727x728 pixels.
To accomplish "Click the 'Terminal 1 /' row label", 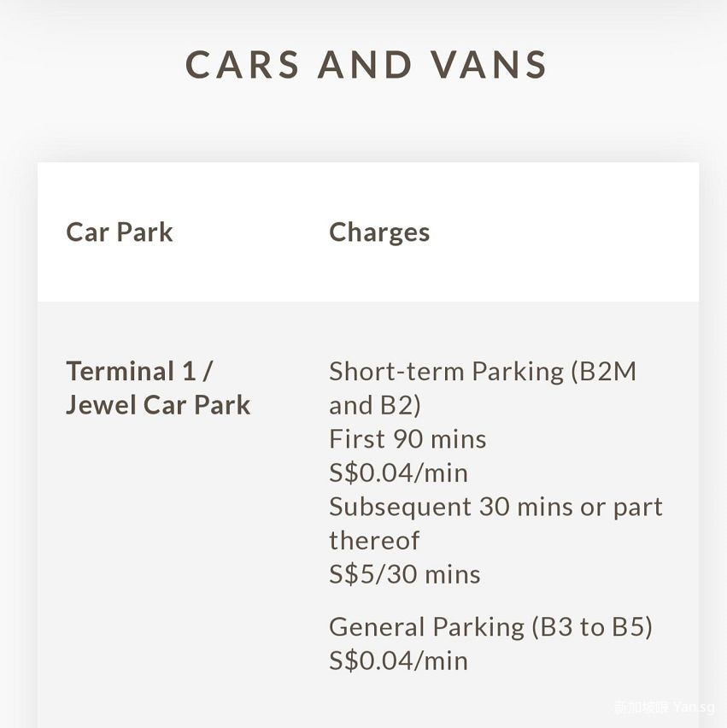I will (x=139, y=372).
